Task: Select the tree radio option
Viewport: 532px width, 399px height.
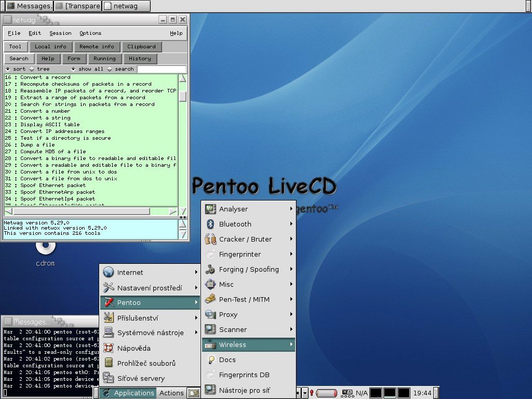Action: click(x=32, y=69)
